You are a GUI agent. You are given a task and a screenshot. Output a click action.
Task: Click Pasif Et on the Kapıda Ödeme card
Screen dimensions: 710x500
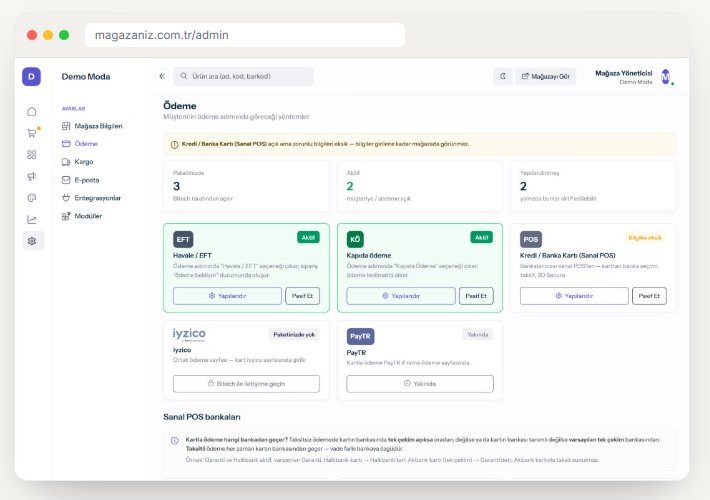(476, 296)
